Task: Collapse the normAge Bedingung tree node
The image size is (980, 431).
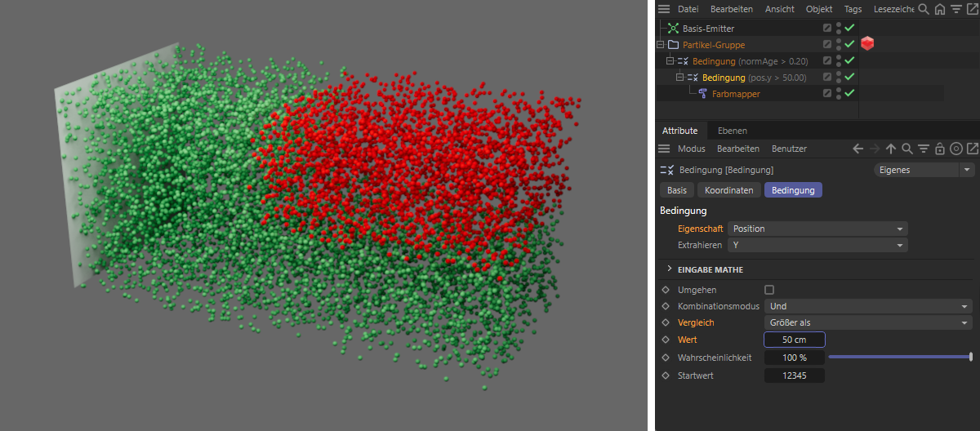Action: coord(670,61)
